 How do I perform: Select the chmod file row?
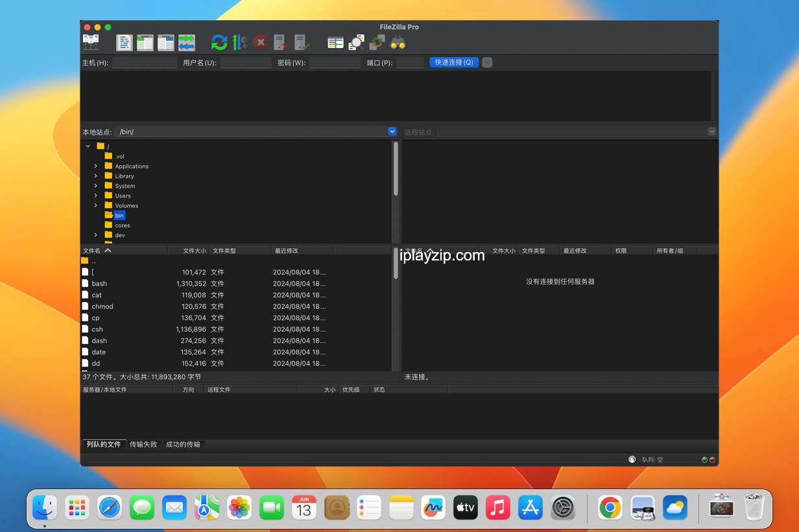coord(235,306)
